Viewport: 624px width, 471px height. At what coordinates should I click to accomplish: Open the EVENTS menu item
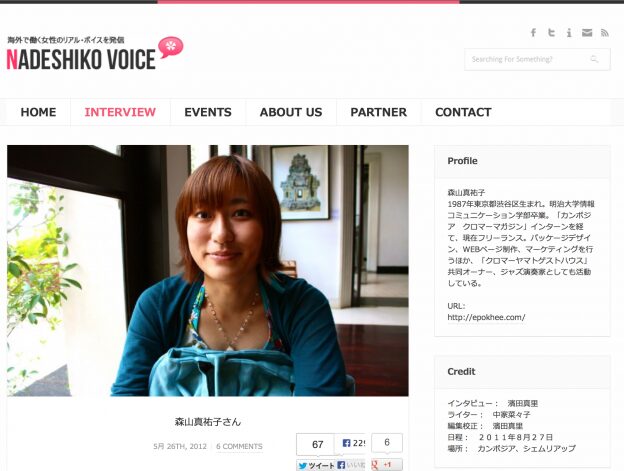click(x=208, y=112)
